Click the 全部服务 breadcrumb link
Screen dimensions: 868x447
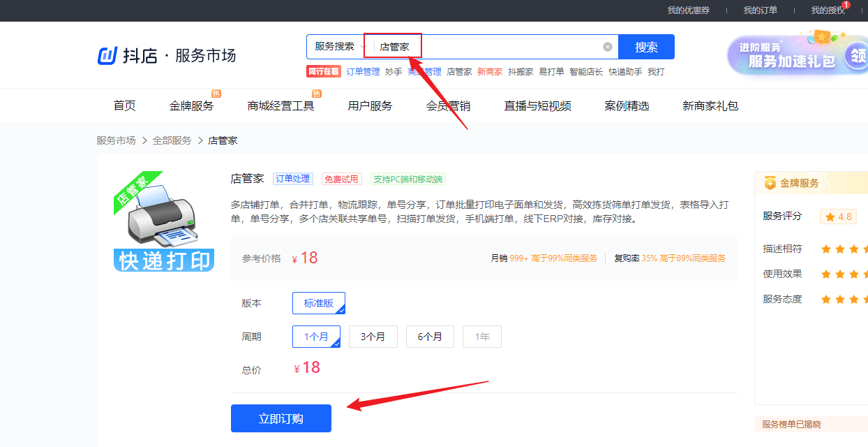click(x=172, y=140)
